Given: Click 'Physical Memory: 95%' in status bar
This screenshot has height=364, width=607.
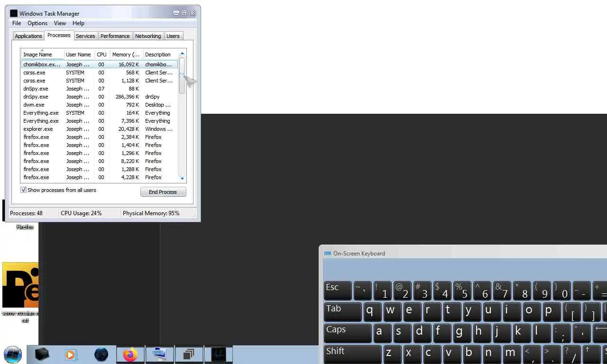Looking at the screenshot, I should (x=151, y=213).
